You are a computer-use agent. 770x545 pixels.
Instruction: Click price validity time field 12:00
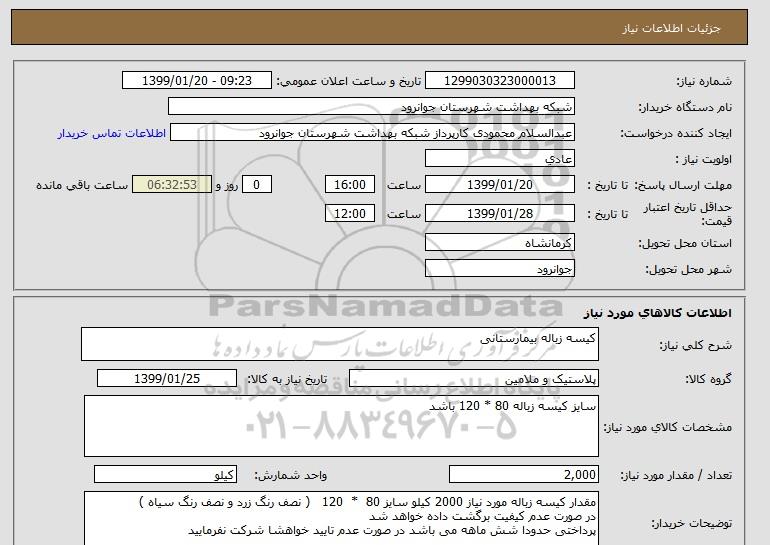[350, 214]
